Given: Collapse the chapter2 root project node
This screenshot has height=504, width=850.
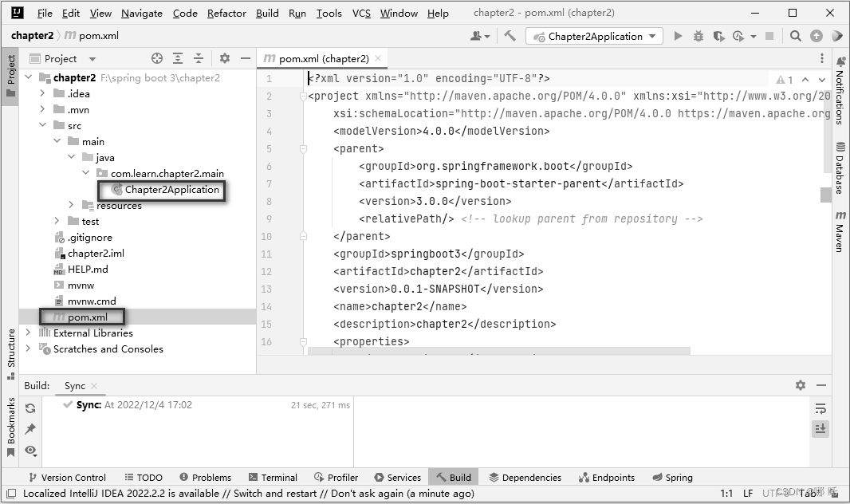Looking at the screenshot, I should [x=29, y=77].
